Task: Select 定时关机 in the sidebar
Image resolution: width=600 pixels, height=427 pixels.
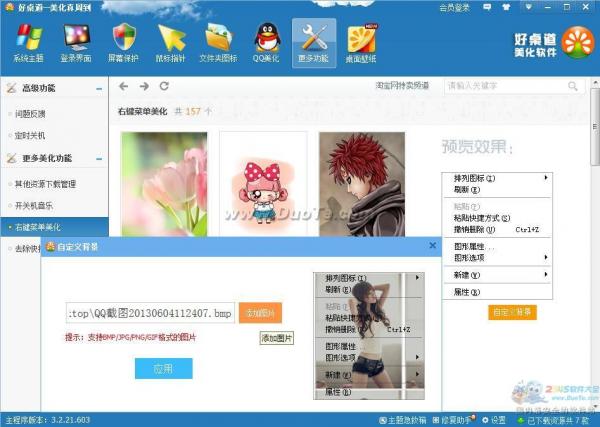Action: [x=30, y=135]
